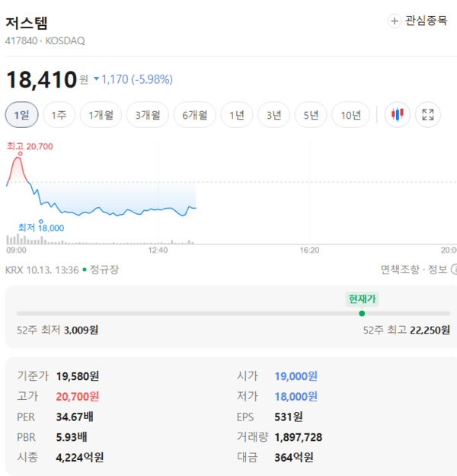This screenshot has width=457, height=476.
Task: Select the 10년 chart period
Action: point(350,115)
